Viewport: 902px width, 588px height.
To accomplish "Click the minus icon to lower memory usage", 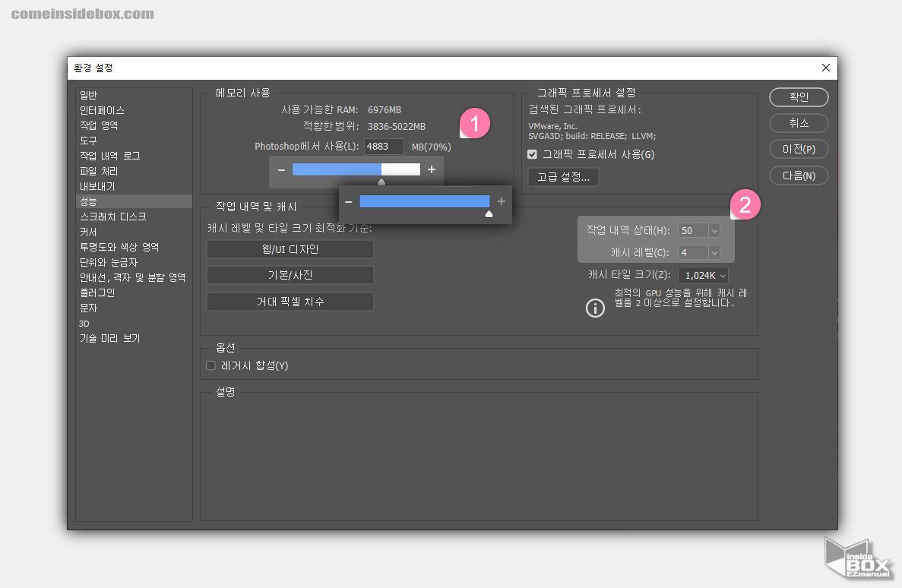I will coord(281,169).
